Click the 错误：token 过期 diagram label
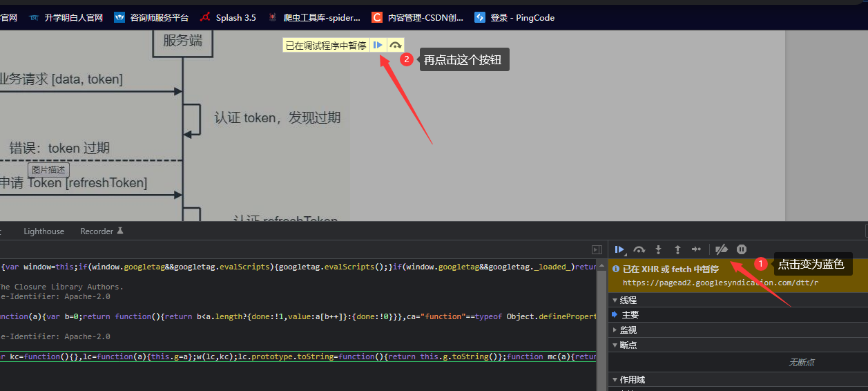The height and width of the screenshot is (391, 868). click(x=59, y=149)
